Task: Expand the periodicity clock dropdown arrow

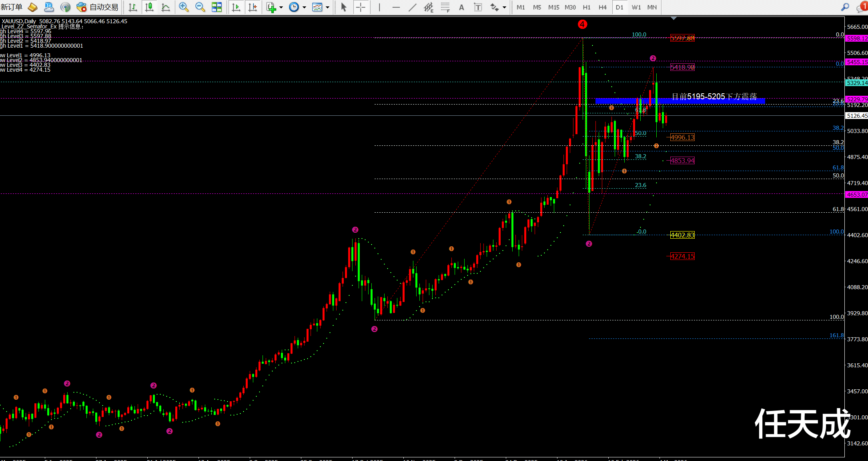Action: pos(304,7)
